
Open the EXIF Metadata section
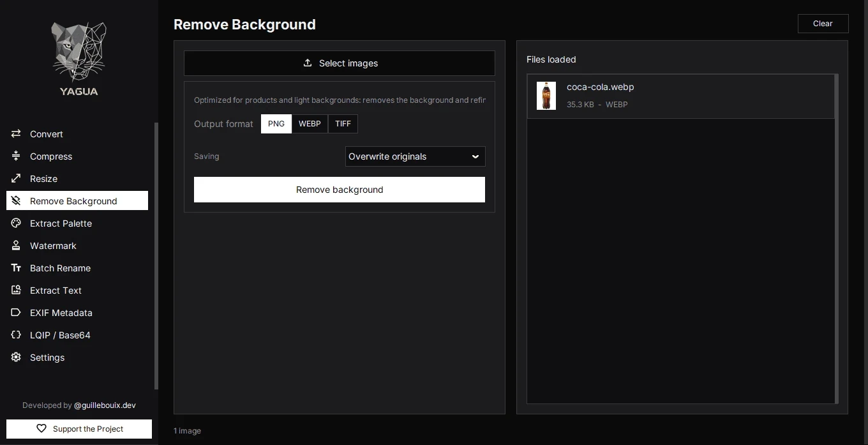77,313
